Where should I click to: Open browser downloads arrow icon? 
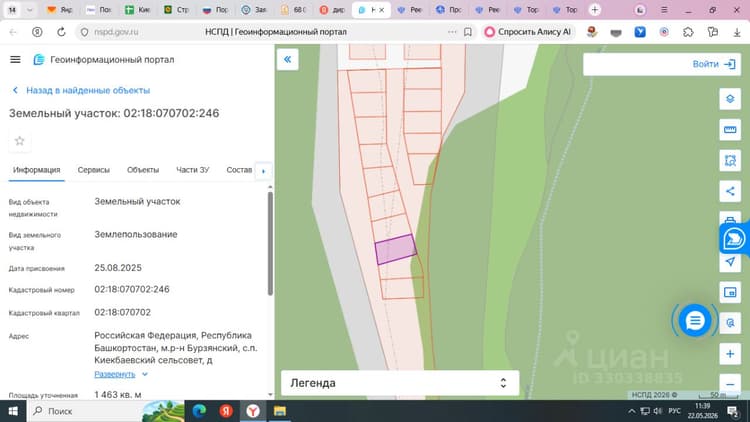tap(737, 32)
